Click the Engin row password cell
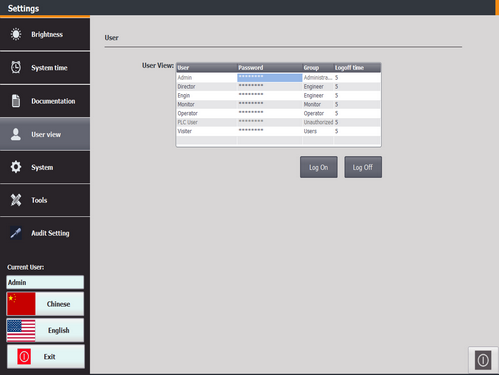The image size is (499, 375). pos(270,95)
